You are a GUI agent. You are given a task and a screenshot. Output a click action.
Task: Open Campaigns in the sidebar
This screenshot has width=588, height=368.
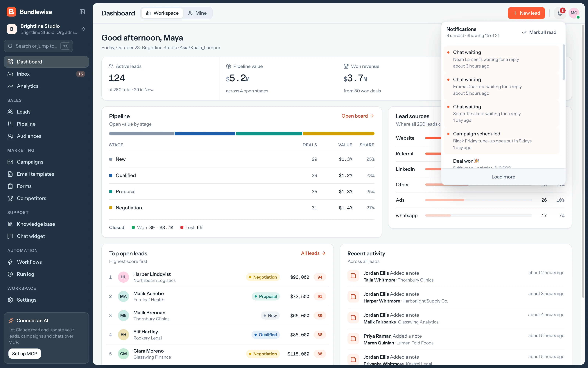point(46,162)
